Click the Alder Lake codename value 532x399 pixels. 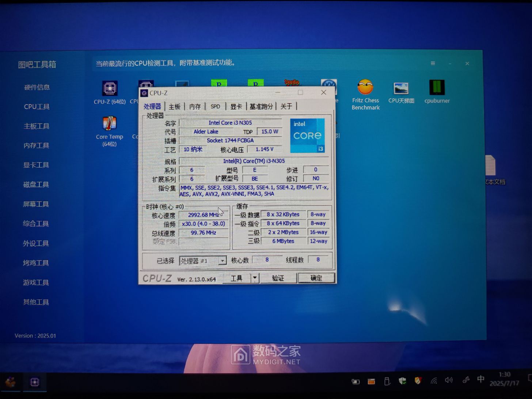206,132
